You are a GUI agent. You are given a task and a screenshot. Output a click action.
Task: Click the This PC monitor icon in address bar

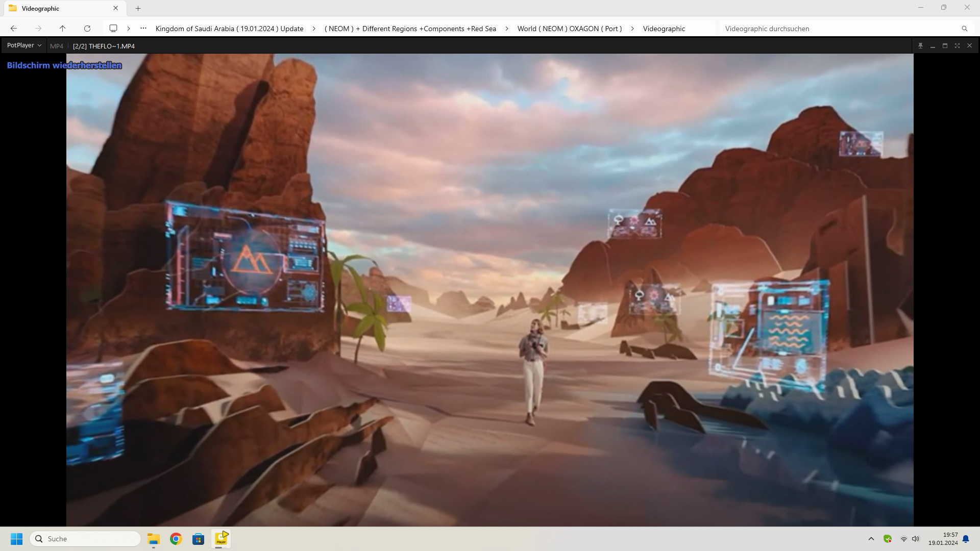pyautogui.click(x=113, y=29)
